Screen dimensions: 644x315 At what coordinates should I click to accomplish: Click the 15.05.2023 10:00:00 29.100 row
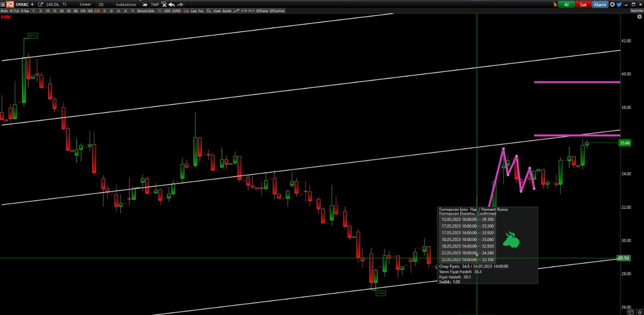468,219
